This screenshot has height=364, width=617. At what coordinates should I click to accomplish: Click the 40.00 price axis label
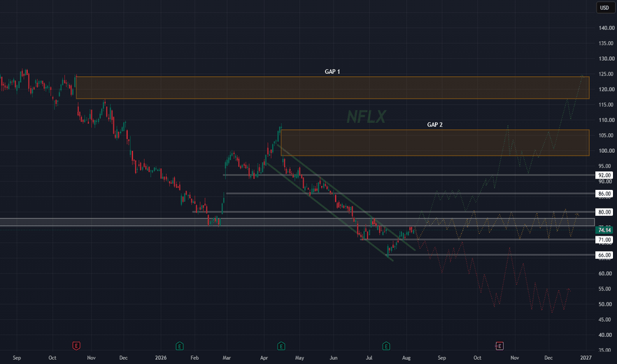tap(605, 335)
